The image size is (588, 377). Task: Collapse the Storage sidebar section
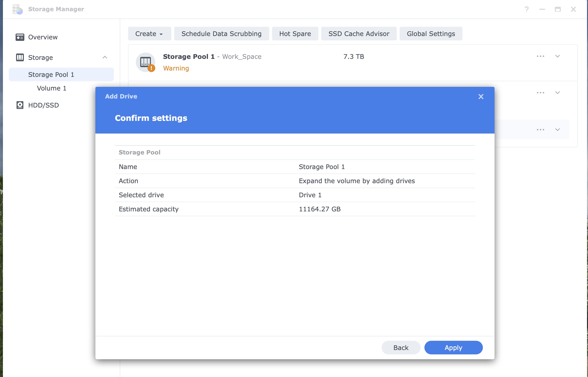[x=105, y=58]
